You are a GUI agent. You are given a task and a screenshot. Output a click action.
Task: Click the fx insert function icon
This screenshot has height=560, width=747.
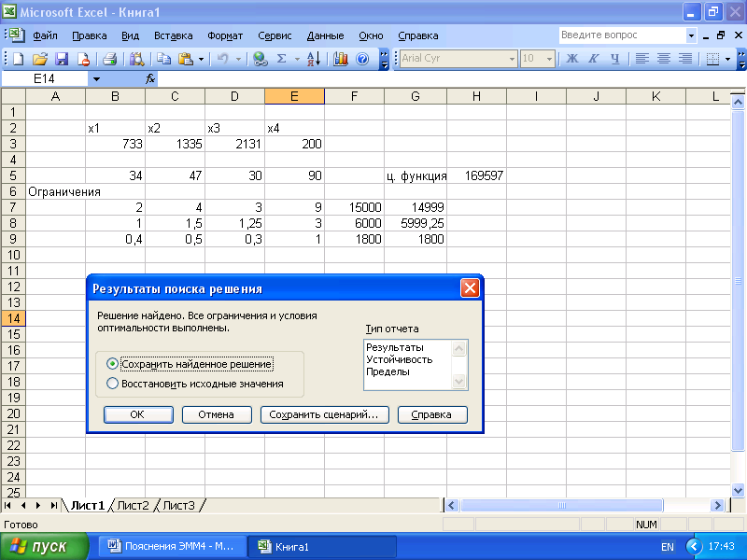(x=150, y=78)
